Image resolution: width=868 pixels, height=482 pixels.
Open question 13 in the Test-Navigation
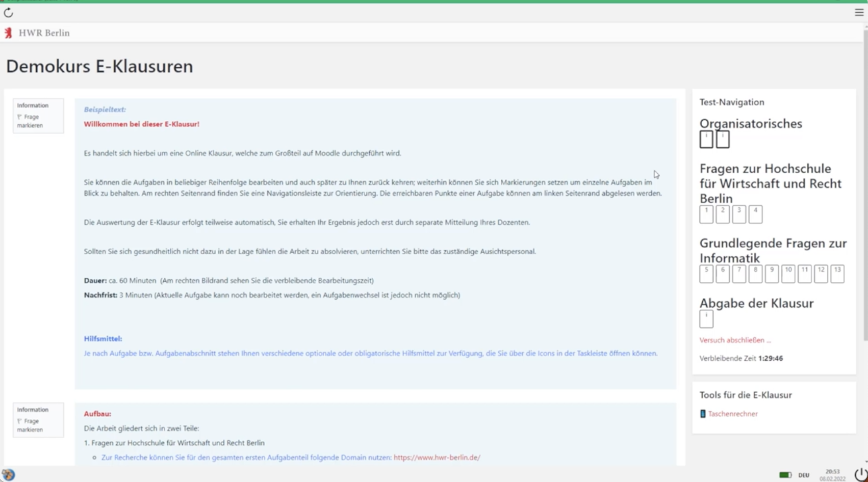(837, 274)
